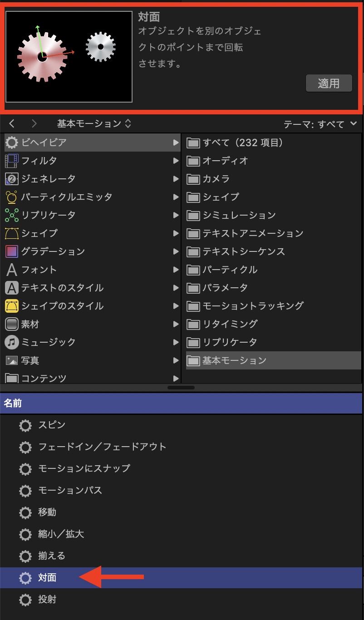Click the 名前 column header

point(181,403)
